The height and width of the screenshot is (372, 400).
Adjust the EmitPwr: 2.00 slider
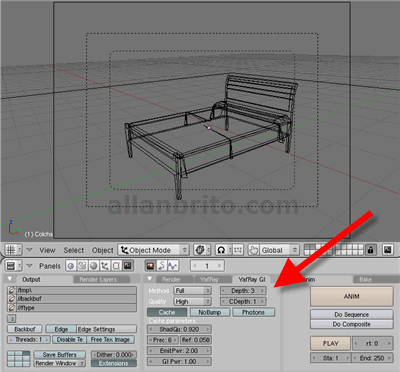[179, 351]
